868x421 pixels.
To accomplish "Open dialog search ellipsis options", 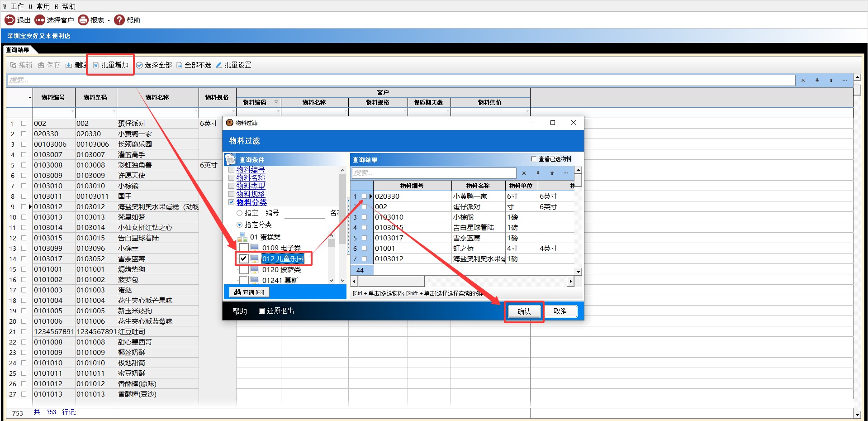I will tap(565, 173).
